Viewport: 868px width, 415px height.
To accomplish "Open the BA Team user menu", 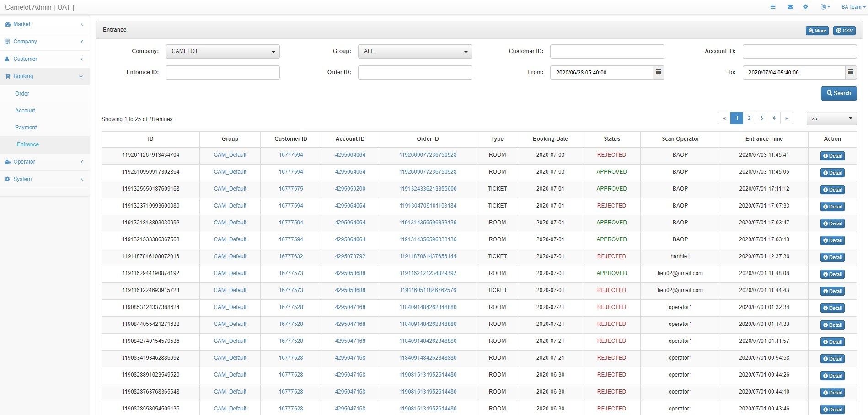I will (x=853, y=7).
